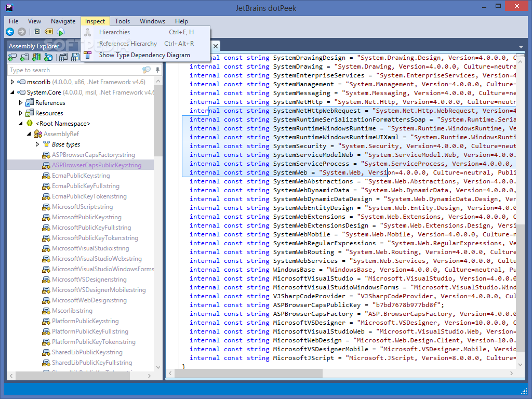Viewport: 532px width, 399px height.
Task: Expand the References node
Action: [x=20, y=102]
